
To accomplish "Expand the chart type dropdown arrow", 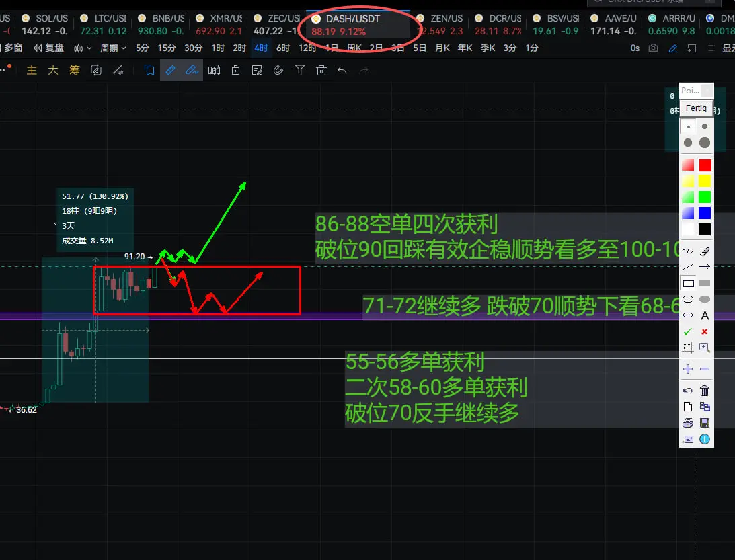I will pyautogui.click(x=89, y=48).
